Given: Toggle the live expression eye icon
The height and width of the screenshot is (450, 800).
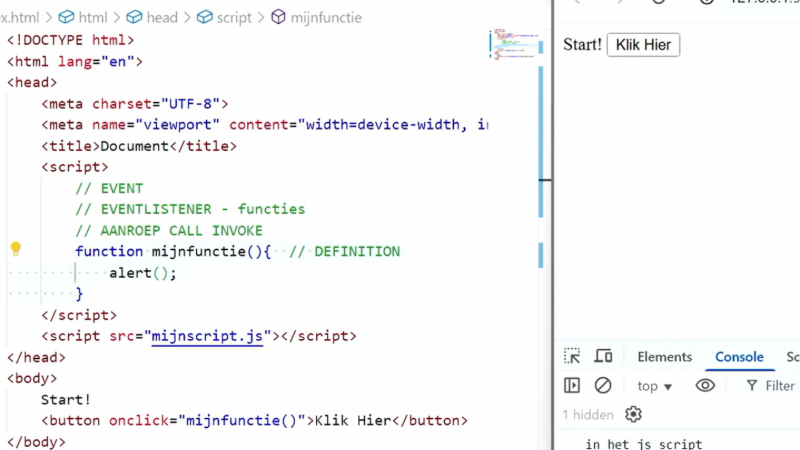Looking at the screenshot, I should click(705, 385).
